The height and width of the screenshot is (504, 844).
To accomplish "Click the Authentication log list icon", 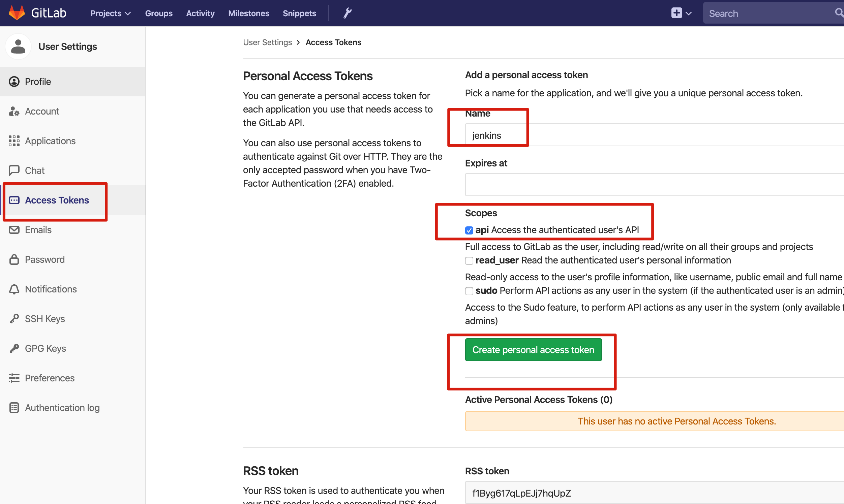I will [x=14, y=408].
